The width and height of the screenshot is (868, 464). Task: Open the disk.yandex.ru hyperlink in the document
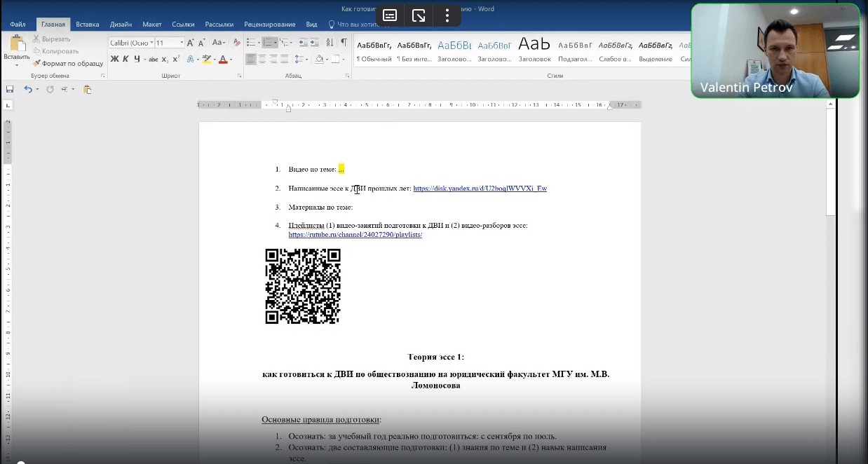[x=480, y=189]
